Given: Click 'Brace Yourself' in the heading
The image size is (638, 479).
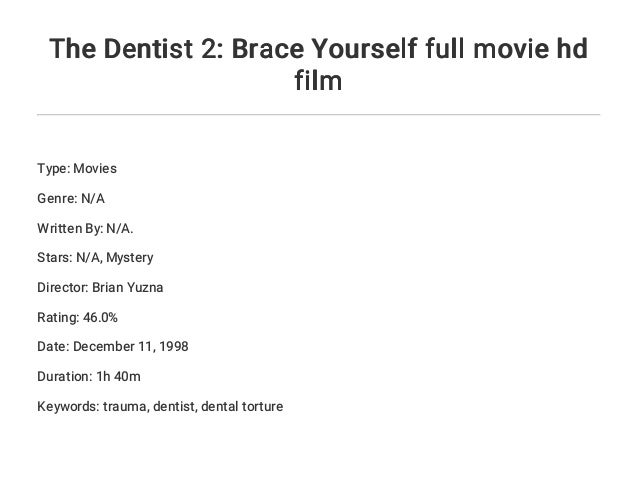Looking at the screenshot, I should (325, 48).
